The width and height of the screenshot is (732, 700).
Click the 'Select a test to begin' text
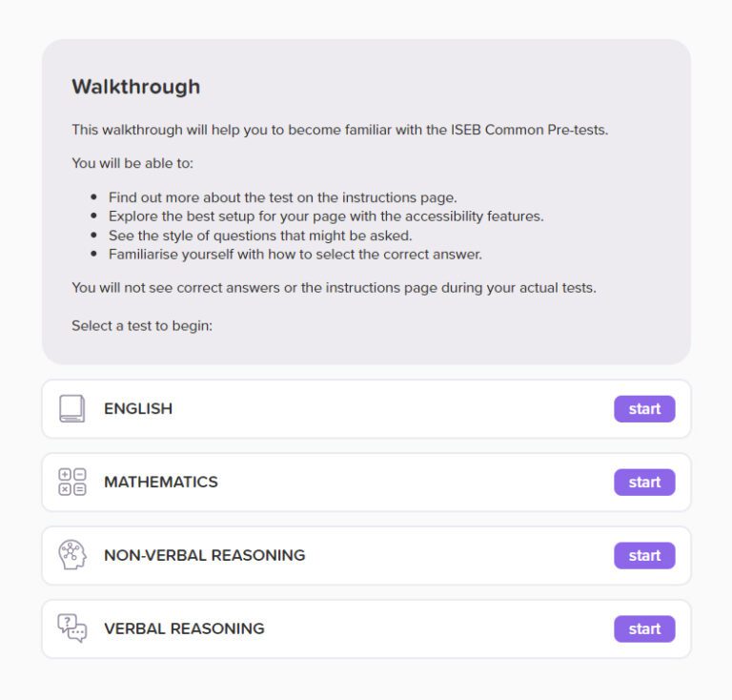pos(142,326)
